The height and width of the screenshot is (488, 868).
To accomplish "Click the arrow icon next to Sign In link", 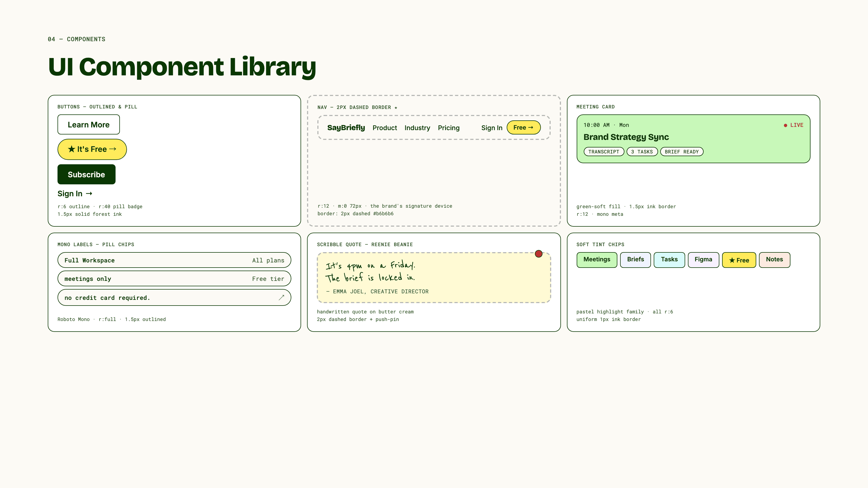I will click(89, 194).
